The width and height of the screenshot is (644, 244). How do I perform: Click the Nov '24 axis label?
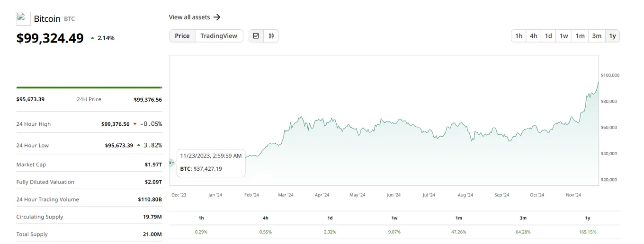point(573,195)
